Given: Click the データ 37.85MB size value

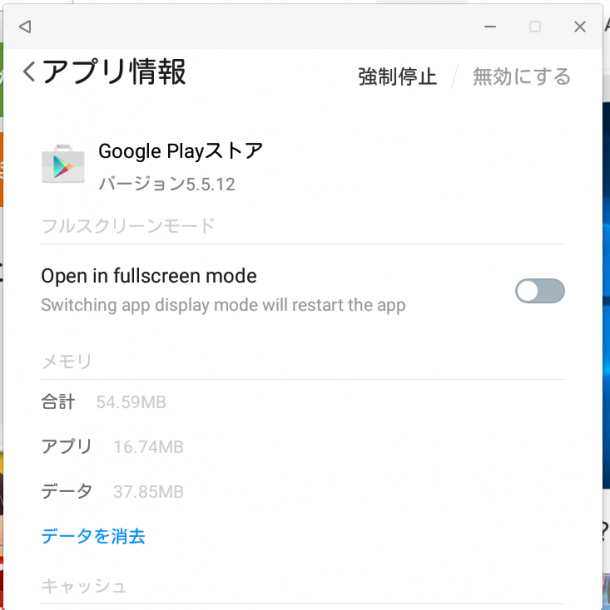Looking at the screenshot, I should (x=148, y=492).
